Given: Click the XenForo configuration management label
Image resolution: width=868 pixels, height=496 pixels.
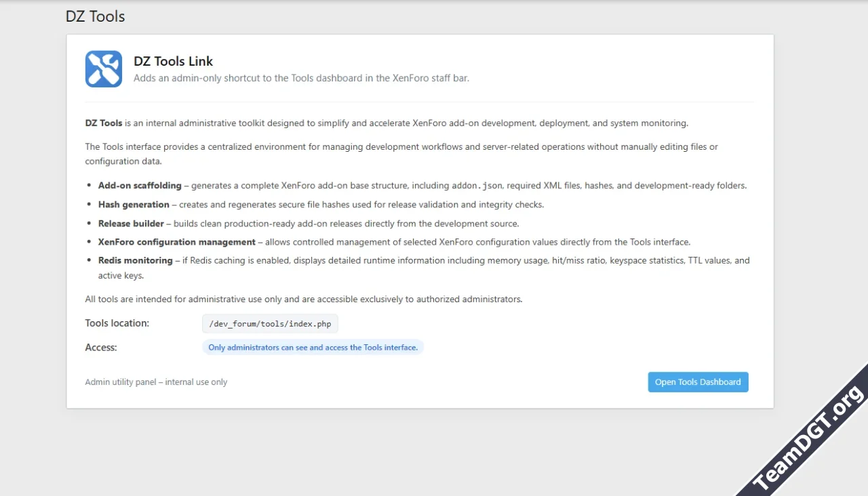Looking at the screenshot, I should 176,241.
